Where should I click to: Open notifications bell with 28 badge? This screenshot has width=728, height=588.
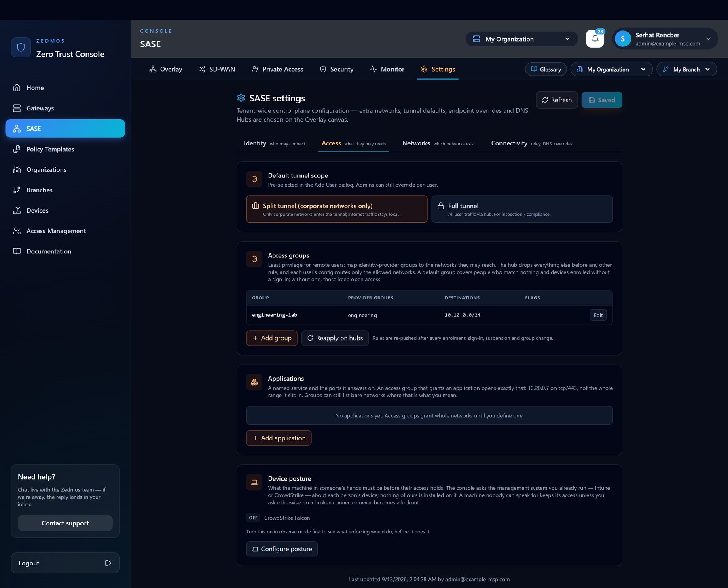(x=595, y=39)
